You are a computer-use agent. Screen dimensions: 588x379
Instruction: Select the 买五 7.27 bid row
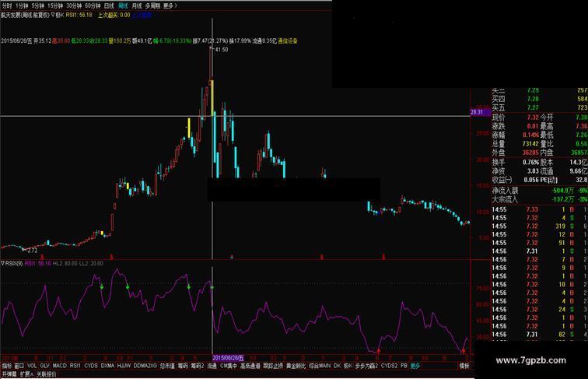tap(540, 107)
